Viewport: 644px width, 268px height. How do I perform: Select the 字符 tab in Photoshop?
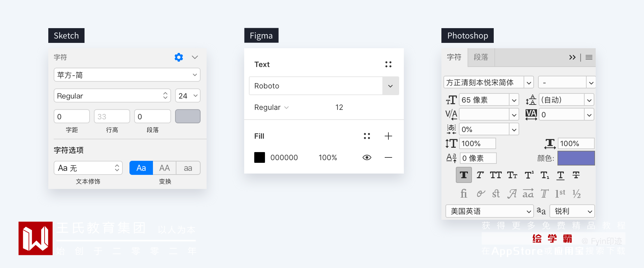tap(454, 57)
